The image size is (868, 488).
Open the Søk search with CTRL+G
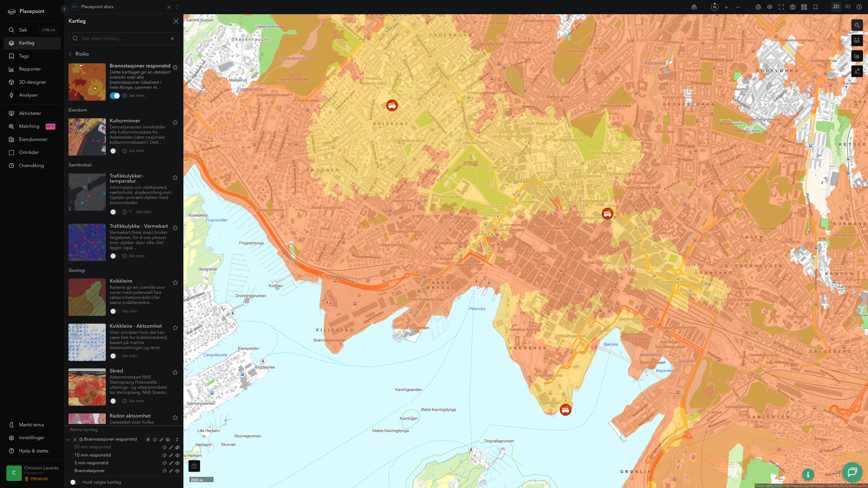32,30
